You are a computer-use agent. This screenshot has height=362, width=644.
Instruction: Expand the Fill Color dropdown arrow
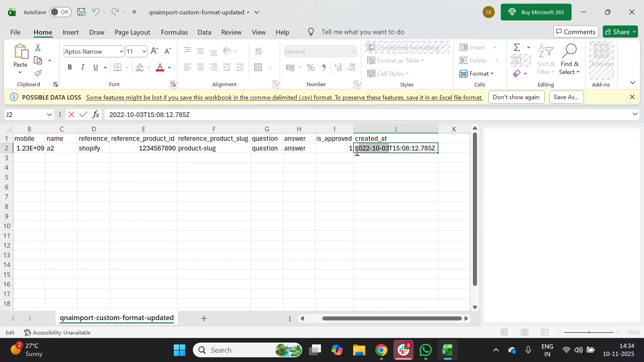tap(149, 67)
